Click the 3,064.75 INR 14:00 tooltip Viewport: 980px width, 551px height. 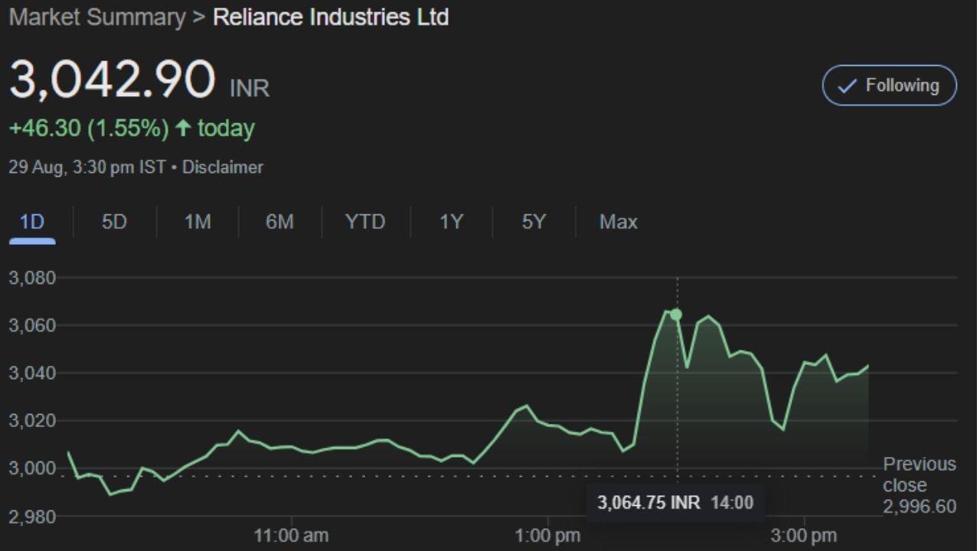675,503
